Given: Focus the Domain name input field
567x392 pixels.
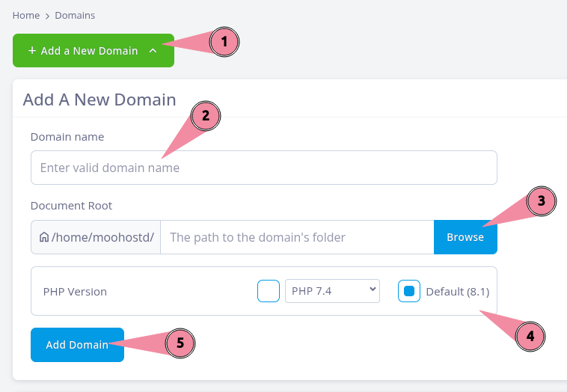Looking at the screenshot, I should 263,168.
